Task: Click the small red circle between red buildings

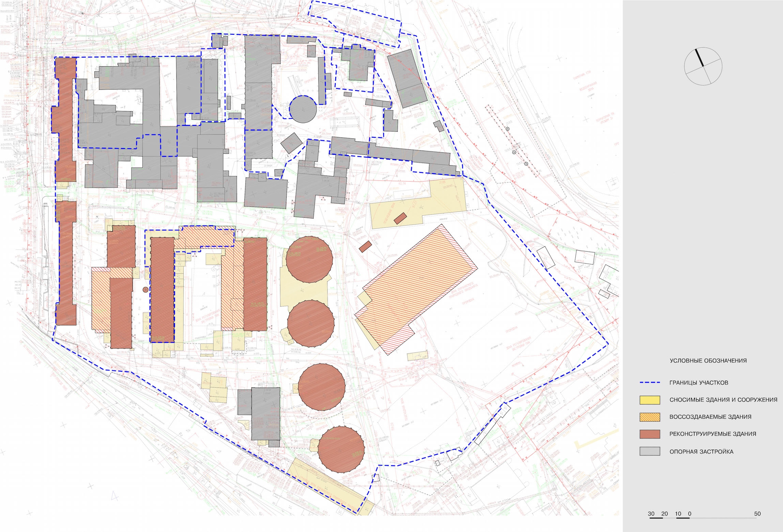Action: (x=145, y=289)
